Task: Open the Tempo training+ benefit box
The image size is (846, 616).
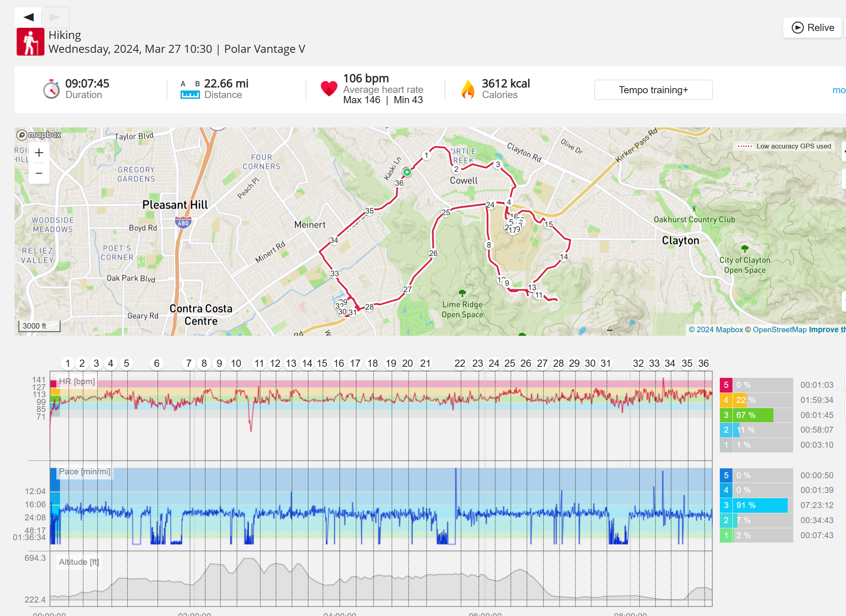Action: pyautogui.click(x=653, y=90)
